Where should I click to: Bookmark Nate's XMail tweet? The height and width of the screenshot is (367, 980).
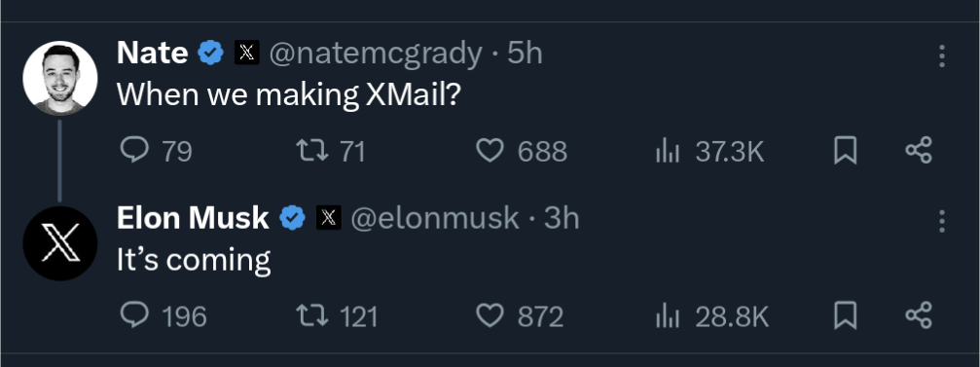coord(845,151)
